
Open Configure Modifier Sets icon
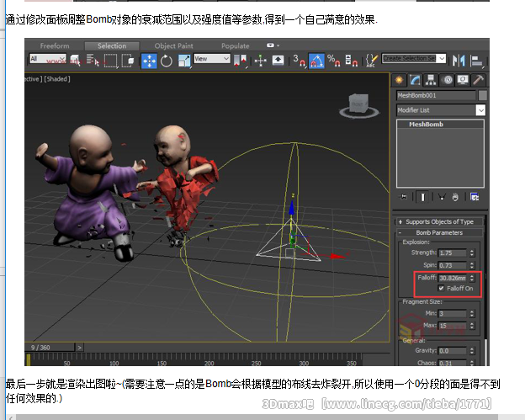(x=475, y=197)
